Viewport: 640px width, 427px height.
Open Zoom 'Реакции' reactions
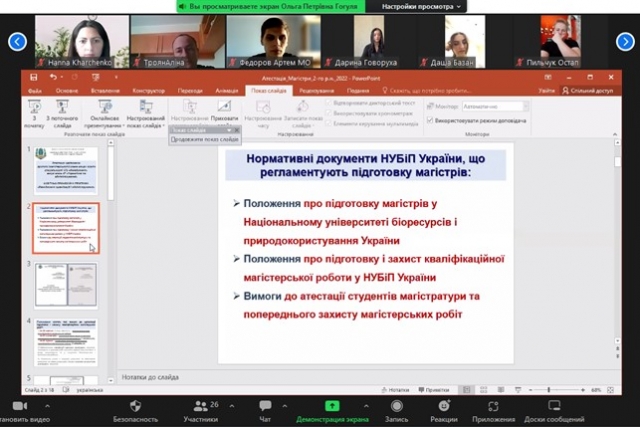[444, 411]
